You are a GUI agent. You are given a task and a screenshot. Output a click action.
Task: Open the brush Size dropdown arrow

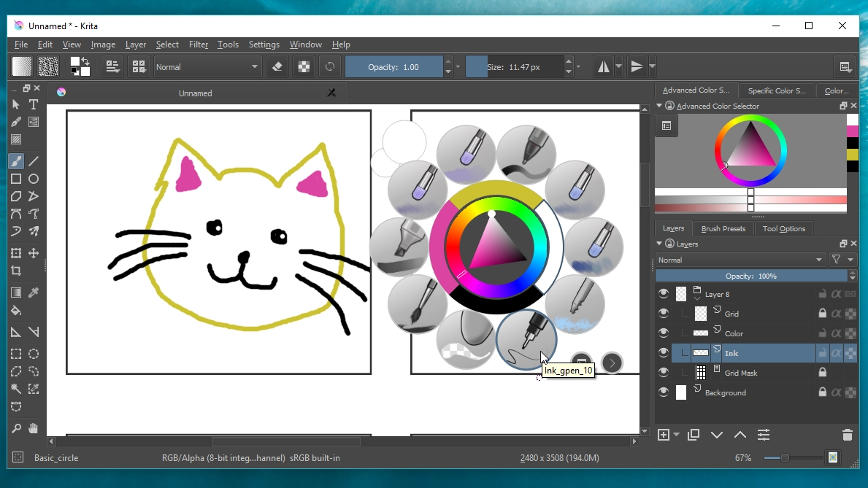pos(577,66)
